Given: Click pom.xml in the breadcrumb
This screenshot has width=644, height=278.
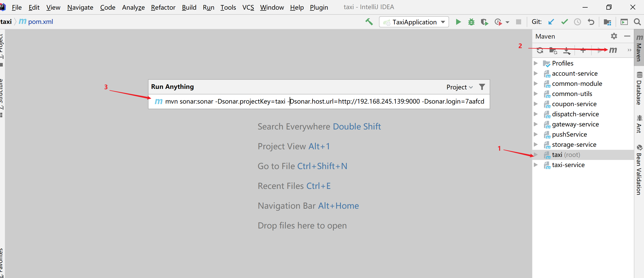Looking at the screenshot, I should point(40,22).
